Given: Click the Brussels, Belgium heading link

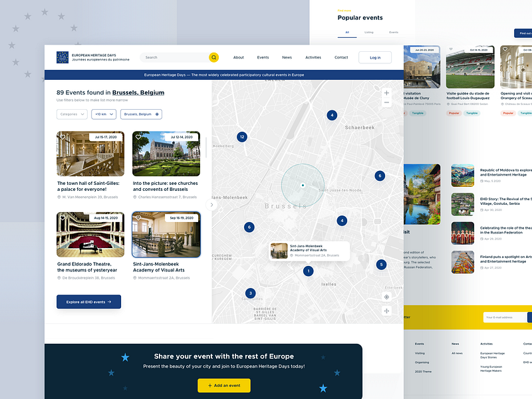Looking at the screenshot, I should tap(138, 92).
